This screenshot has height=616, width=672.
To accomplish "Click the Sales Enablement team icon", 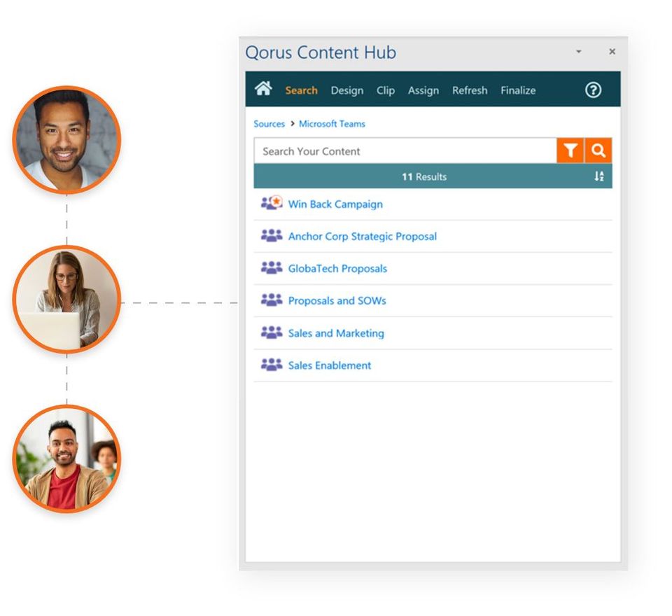I will pyautogui.click(x=272, y=365).
